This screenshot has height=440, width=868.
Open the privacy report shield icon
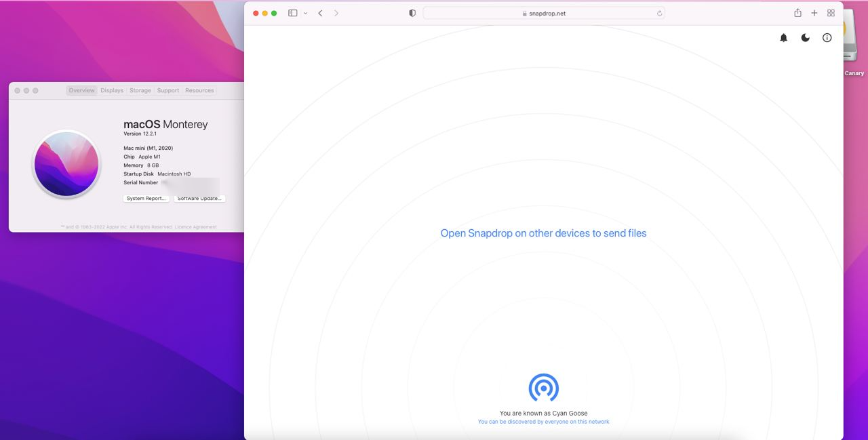(412, 13)
